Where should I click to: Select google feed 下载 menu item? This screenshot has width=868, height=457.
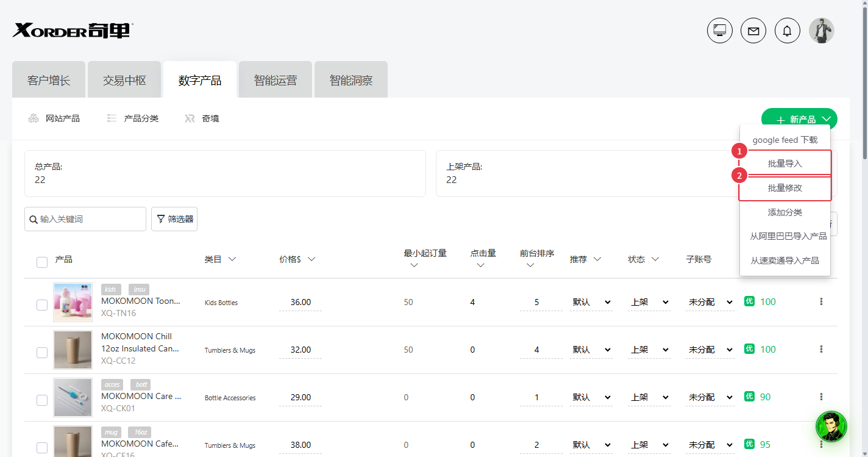click(785, 140)
